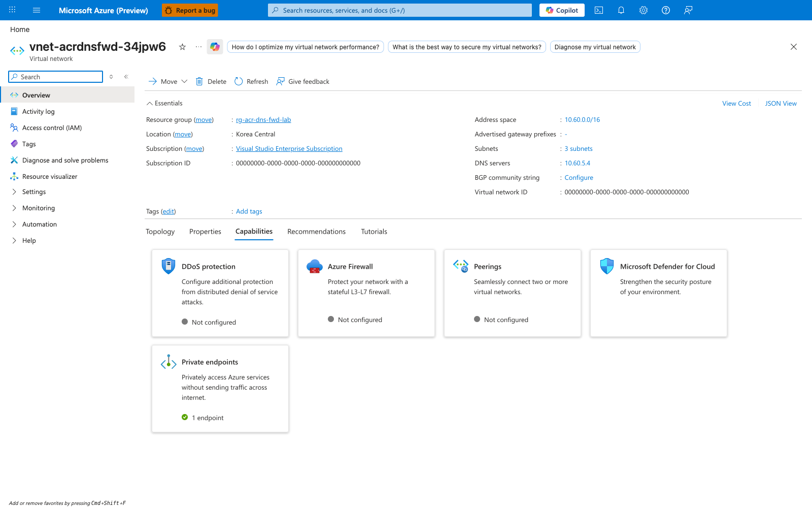The height and width of the screenshot is (508, 812).
Task: Open Microsoft Defender for Cloud card
Action: coord(659,293)
